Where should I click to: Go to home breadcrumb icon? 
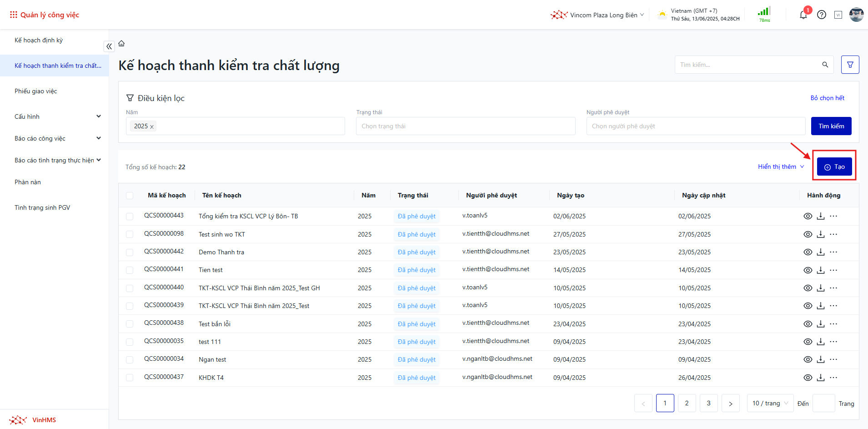click(121, 44)
